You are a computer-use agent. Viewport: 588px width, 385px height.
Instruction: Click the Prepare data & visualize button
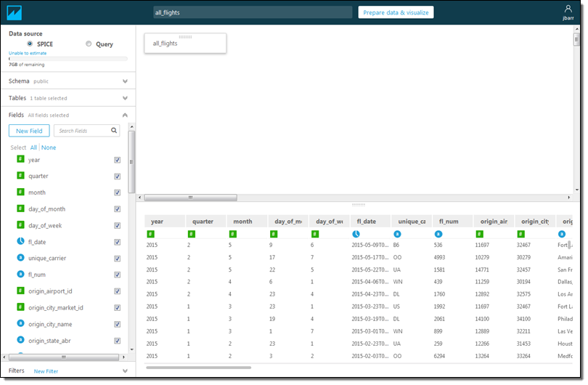[x=396, y=12]
